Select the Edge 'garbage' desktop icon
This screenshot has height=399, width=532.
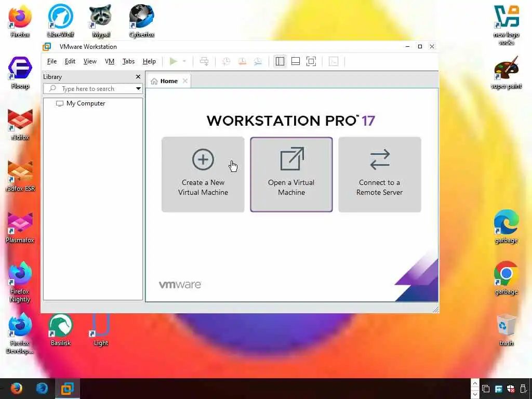pos(506,227)
